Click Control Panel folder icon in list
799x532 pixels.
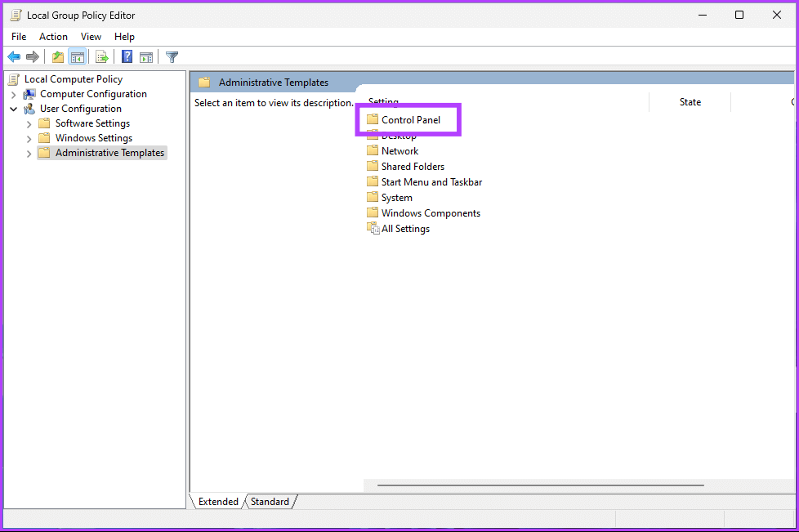pos(373,119)
